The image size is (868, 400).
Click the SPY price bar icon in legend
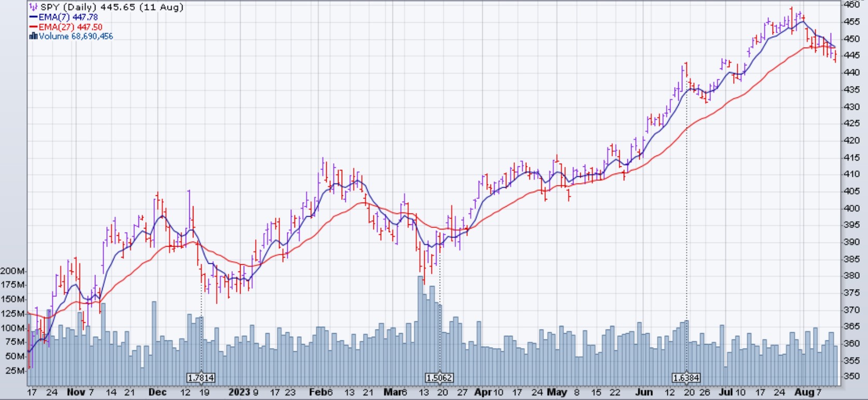point(34,7)
